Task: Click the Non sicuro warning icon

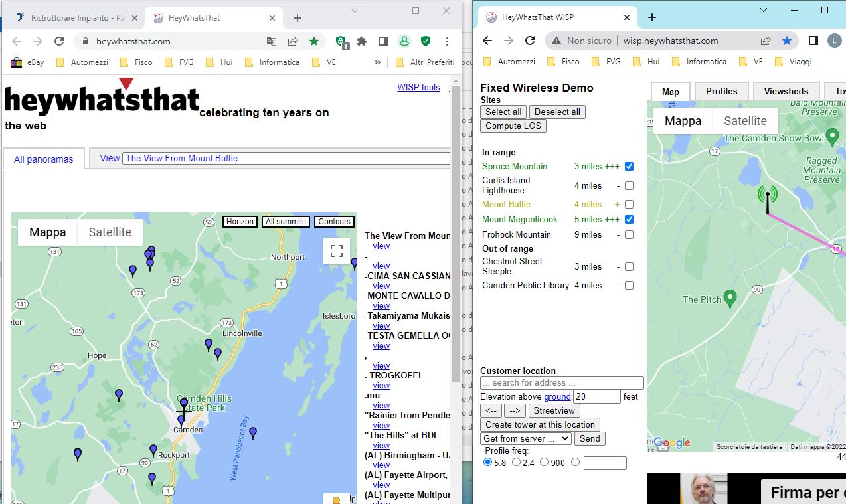Action: coord(555,41)
